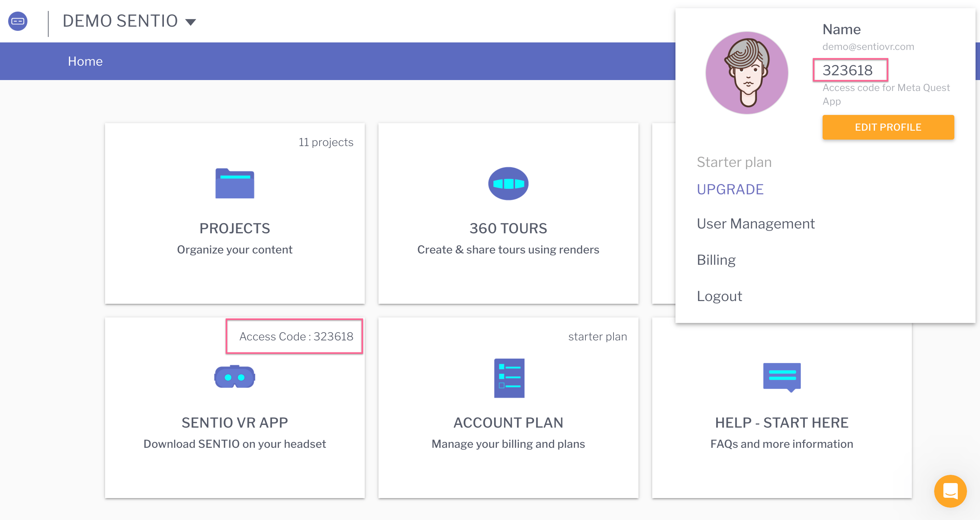Click Logout in the profile panel

(719, 296)
